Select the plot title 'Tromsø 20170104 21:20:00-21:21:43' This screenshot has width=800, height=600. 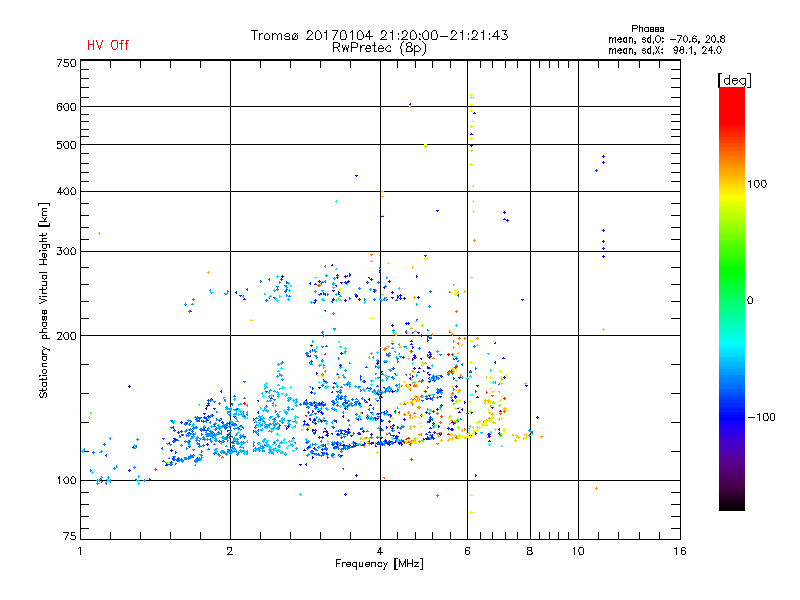coord(379,35)
